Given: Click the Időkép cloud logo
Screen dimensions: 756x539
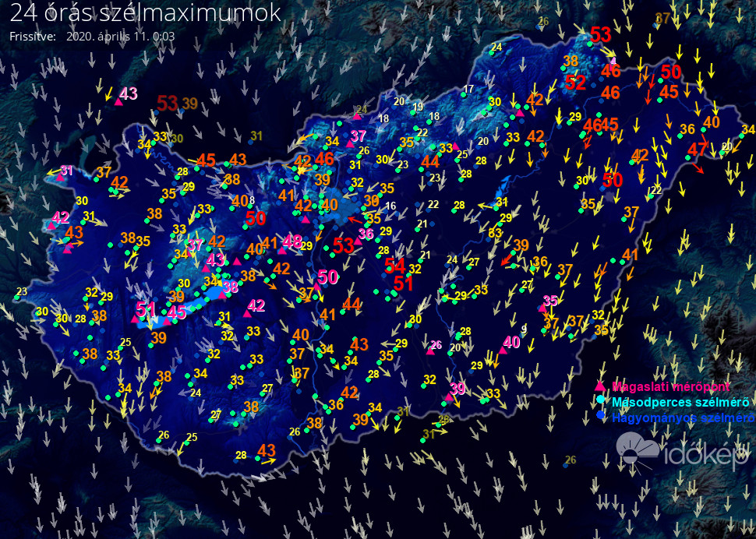Looking at the screenshot, I should click(x=638, y=449).
